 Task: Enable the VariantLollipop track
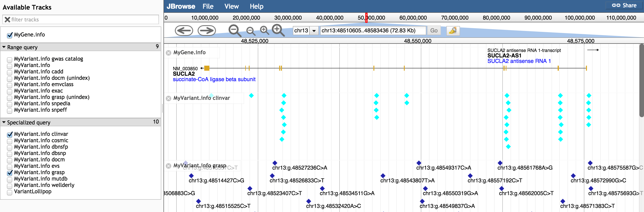(x=10, y=192)
